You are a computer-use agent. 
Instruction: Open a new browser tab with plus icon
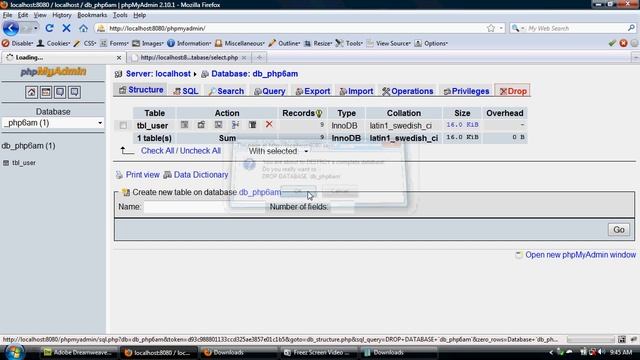pos(259,58)
